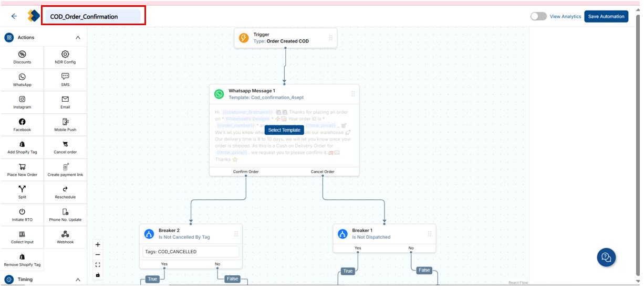Click Is Not Cancelled By Tag text

point(184,237)
